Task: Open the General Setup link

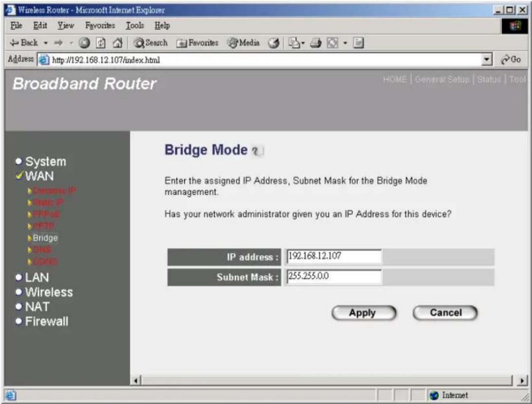Action: [442, 79]
